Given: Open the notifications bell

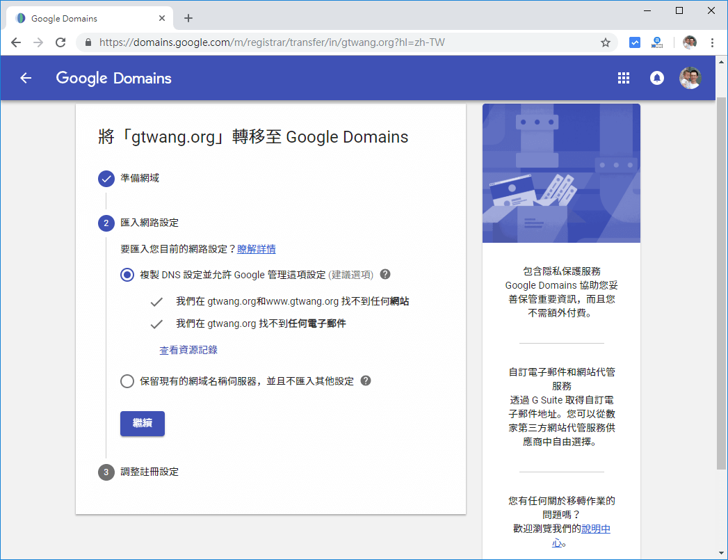Looking at the screenshot, I should [656, 78].
